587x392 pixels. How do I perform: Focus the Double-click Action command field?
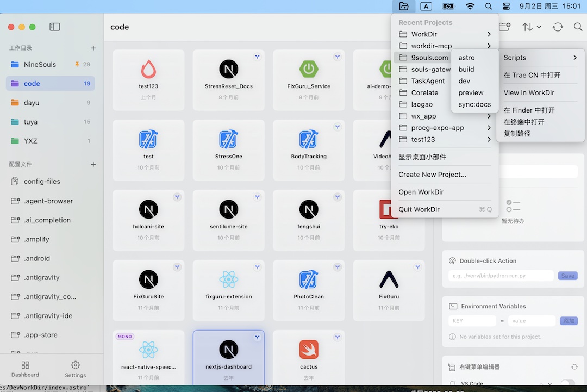(x=501, y=276)
